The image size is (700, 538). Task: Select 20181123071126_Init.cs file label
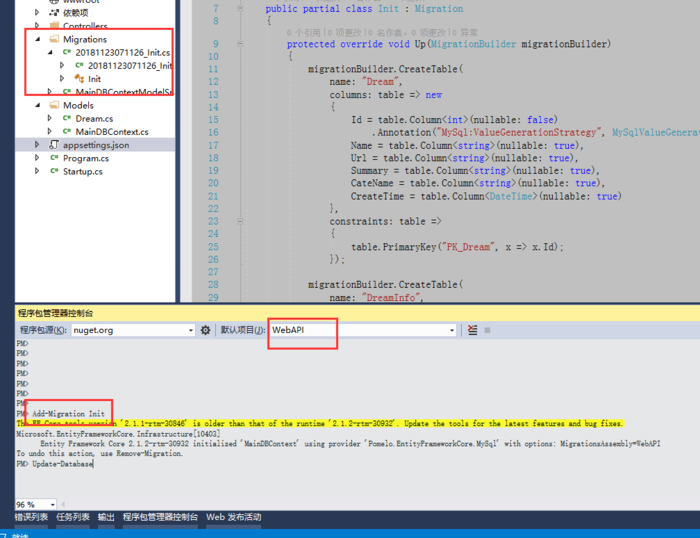[x=123, y=53]
